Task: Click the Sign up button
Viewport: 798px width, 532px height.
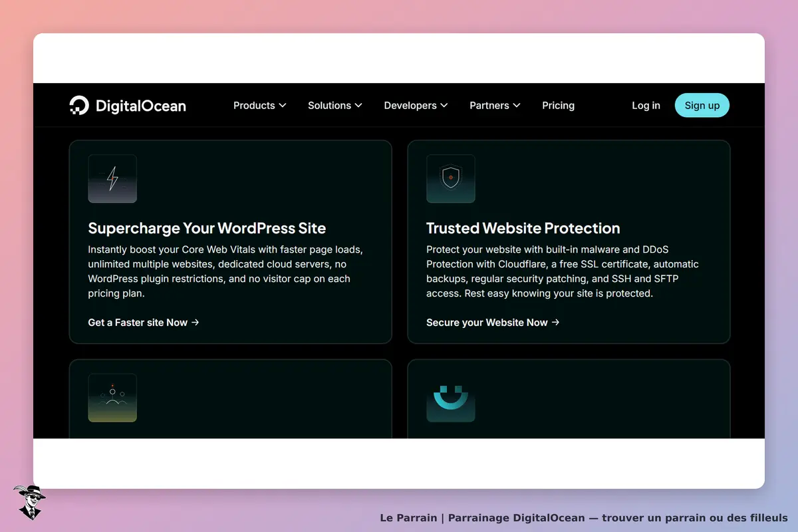Action: [x=702, y=105]
